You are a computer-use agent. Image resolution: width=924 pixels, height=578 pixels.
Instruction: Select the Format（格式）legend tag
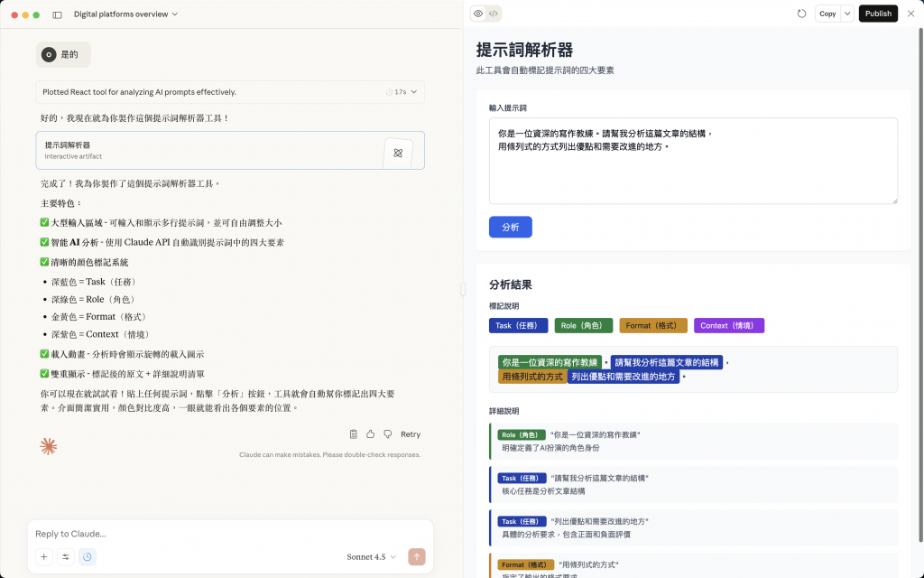(x=653, y=325)
